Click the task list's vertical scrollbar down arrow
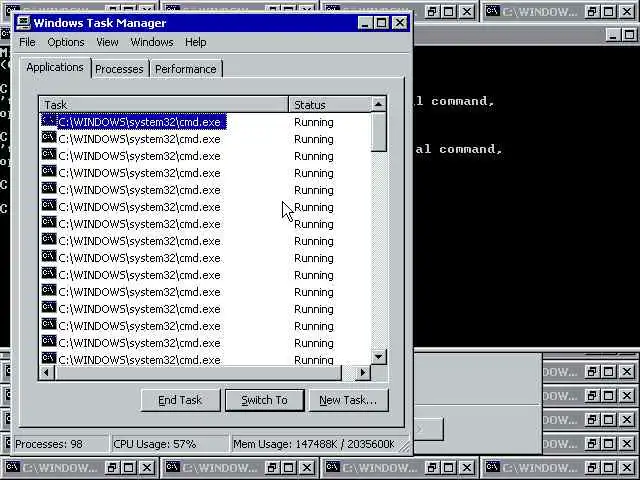 click(x=379, y=357)
